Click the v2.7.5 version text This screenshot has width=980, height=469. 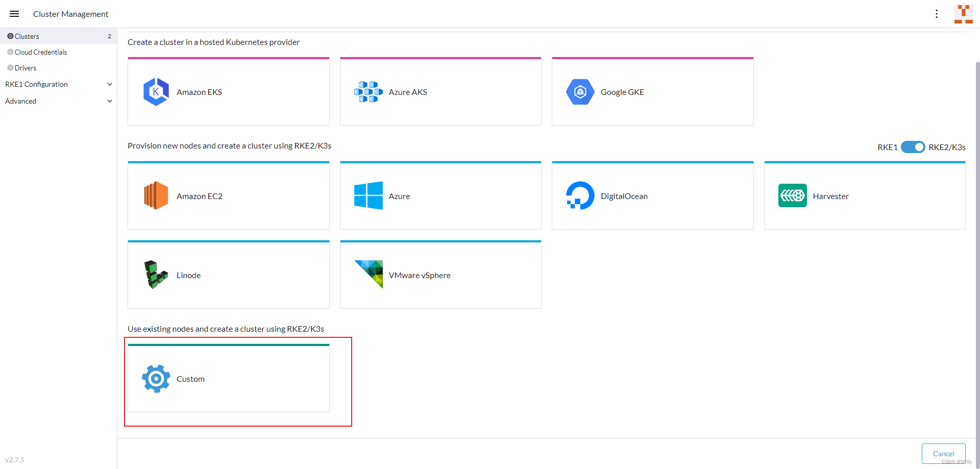pyautogui.click(x=14, y=459)
